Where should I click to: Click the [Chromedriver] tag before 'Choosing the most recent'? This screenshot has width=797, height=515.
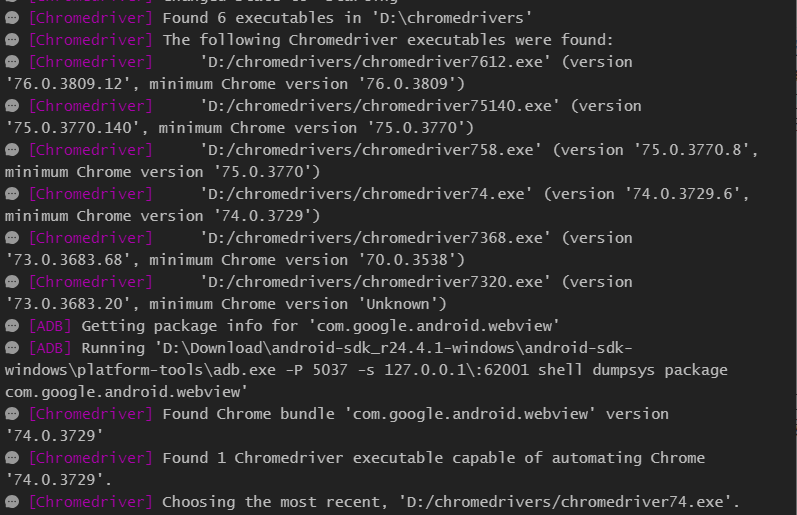tap(91, 502)
